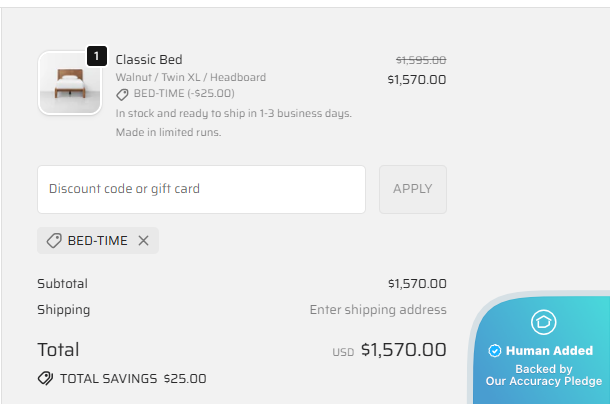Click the Classic Bed product title
This screenshot has height=404, width=610.
click(x=149, y=60)
